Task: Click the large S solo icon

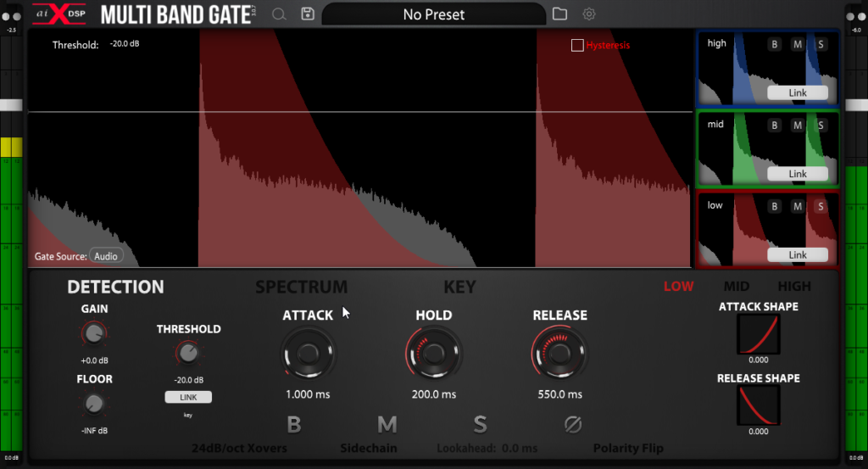Action: (481, 424)
